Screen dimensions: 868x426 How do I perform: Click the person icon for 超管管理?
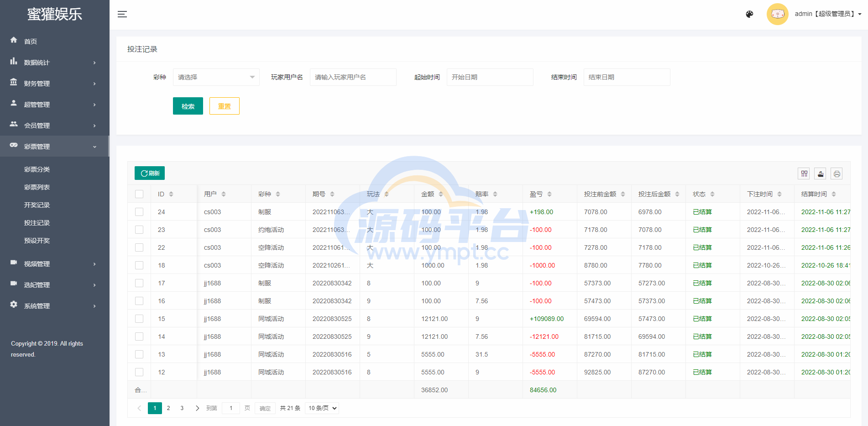[x=14, y=103]
